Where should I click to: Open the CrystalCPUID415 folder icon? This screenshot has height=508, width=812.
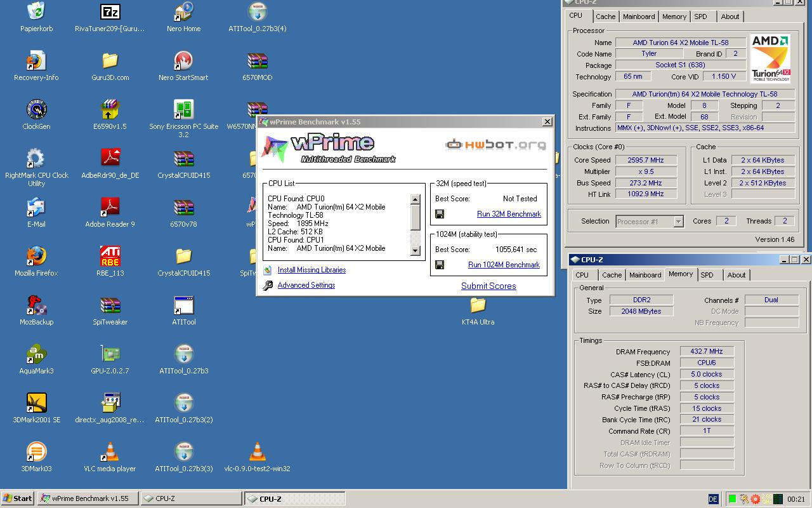tap(183, 256)
